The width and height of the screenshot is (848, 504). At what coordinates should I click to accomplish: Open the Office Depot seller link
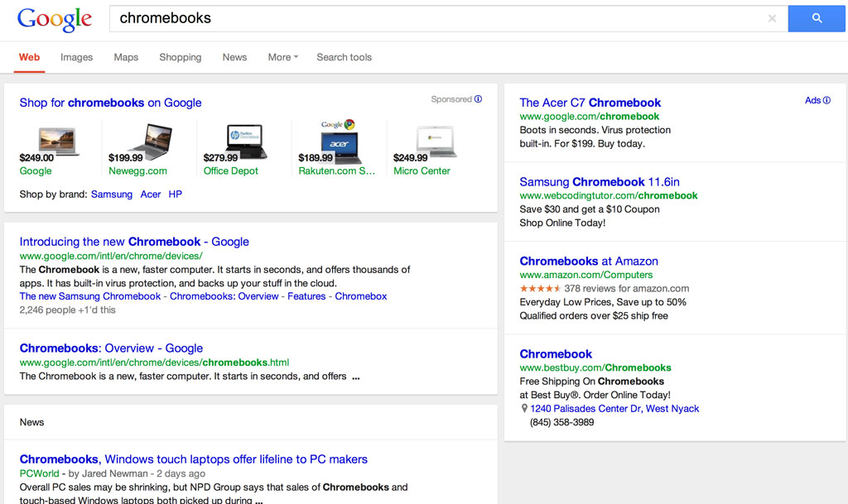[231, 170]
